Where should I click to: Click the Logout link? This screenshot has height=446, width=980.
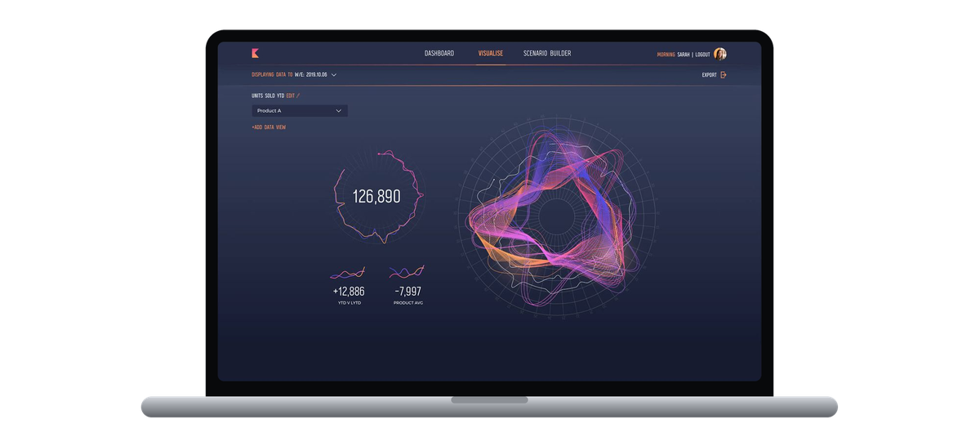(702, 55)
